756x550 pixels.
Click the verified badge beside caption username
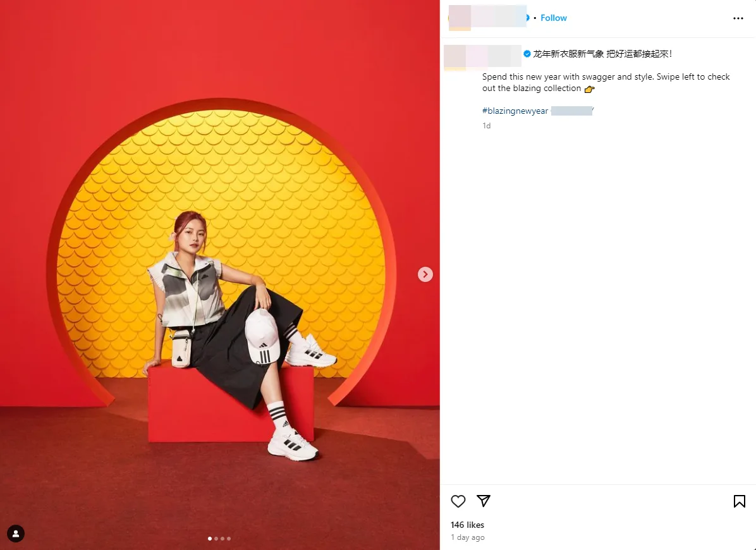point(527,54)
